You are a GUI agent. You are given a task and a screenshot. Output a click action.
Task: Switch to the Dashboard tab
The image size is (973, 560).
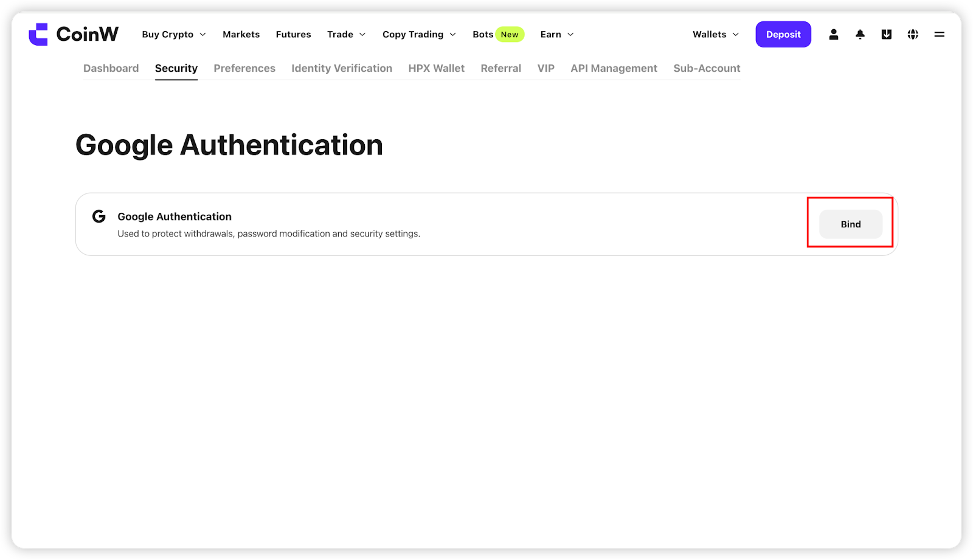point(111,69)
